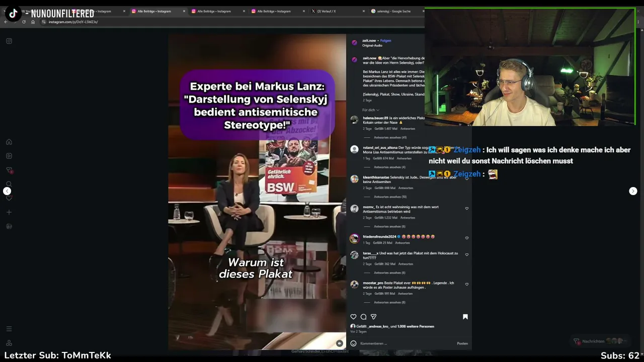Share the post with the paper plane icon
This screenshot has width=644, height=362.
click(373, 317)
